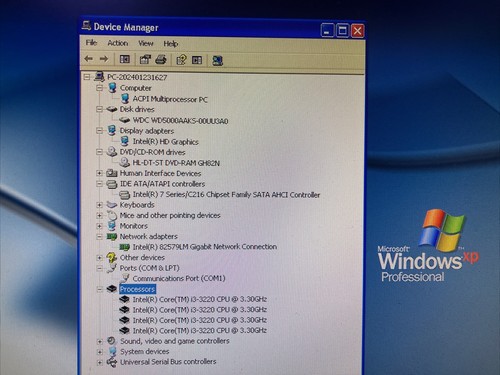Click the Monitors category icon
The image size is (500, 375).
(x=112, y=226)
